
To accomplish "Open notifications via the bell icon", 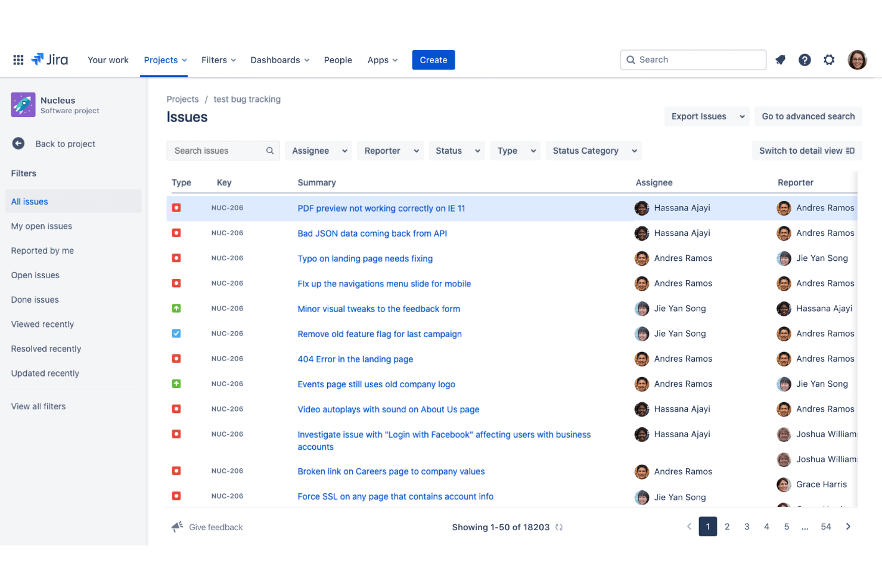I will (x=781, y=60).
